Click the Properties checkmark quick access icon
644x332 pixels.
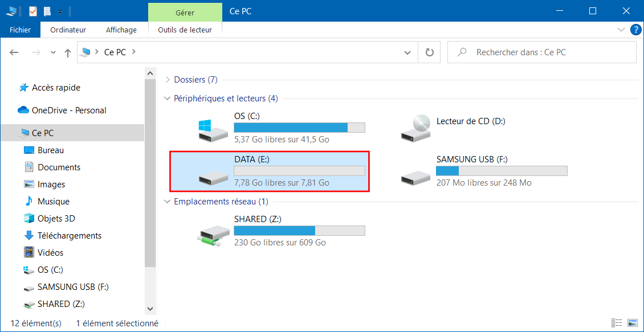pos(33,11)
